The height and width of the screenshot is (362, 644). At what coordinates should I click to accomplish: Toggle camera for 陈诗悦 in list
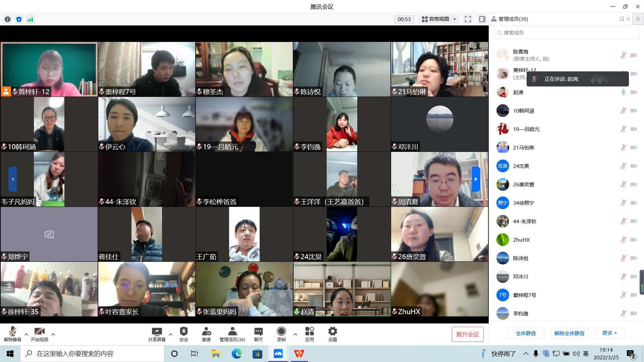pyautogui.click(x=633, y=258)
